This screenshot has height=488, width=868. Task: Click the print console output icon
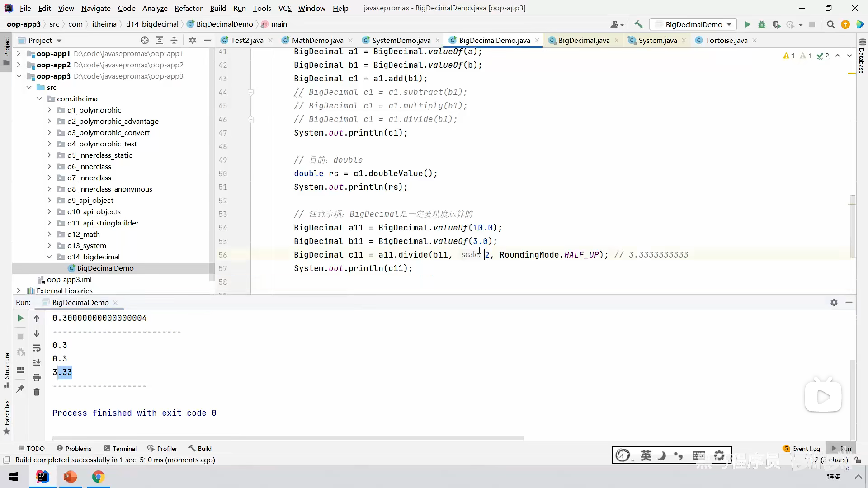[37, 377]
